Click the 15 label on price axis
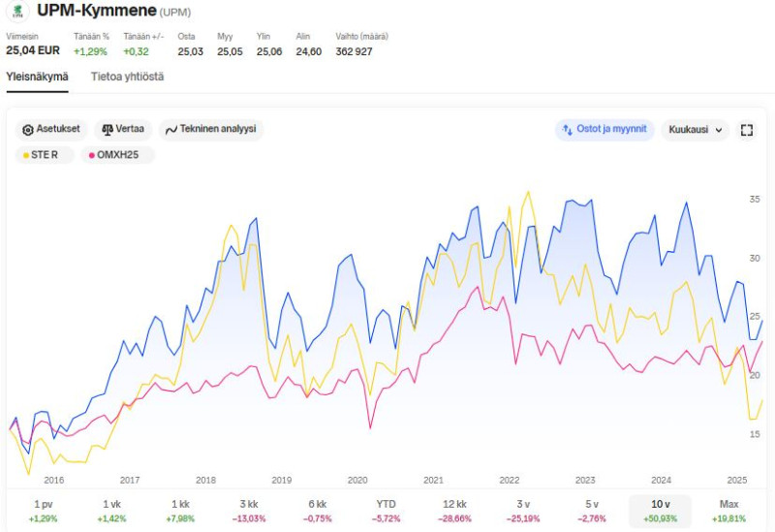This screenshot has height=532, width=775. pyautogui.click(x=755, y=434)
